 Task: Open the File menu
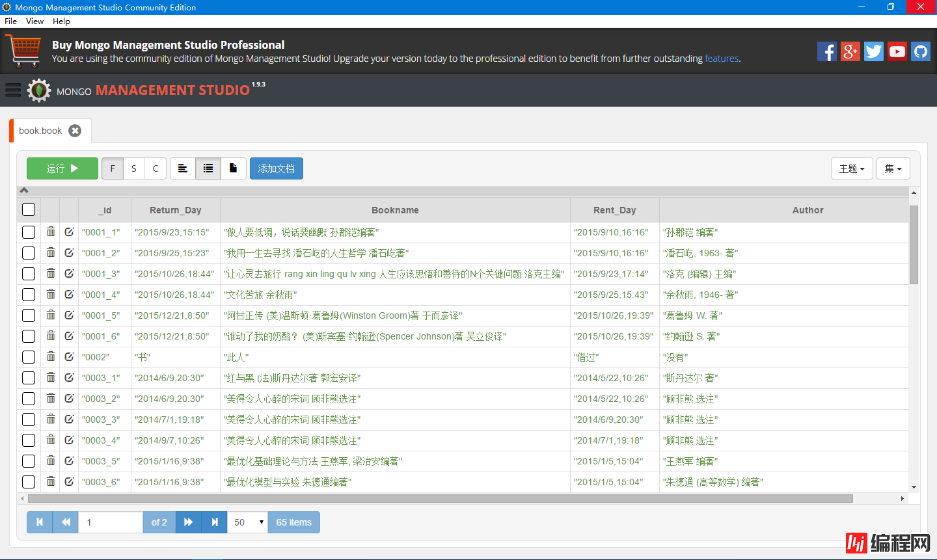coord(10,21)
